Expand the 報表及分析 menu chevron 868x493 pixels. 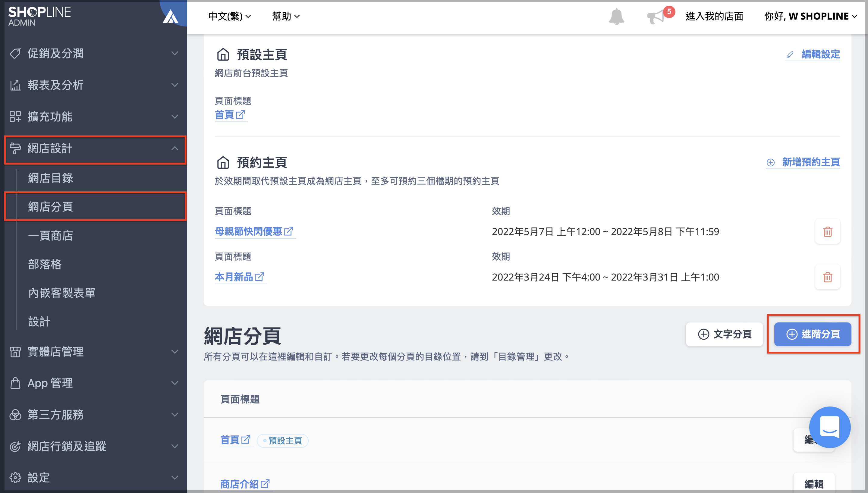pos(175,85)
